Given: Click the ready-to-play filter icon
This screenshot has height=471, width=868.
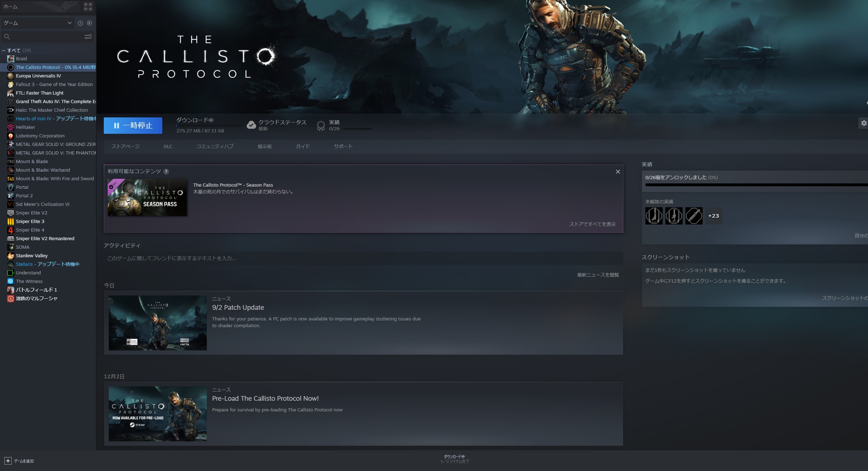Looking at the screenshot, I should (x=90, y=23).
